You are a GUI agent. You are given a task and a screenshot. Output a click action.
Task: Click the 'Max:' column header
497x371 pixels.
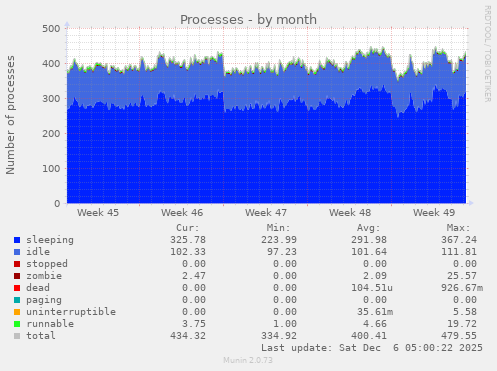tap(459, 228)
